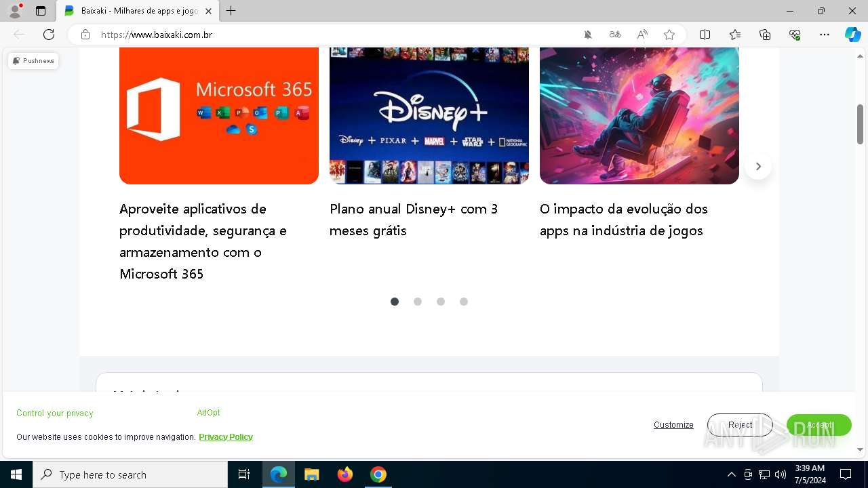The image size is (868, 488).
Task: Open the Microsoft 365 article image
Action: point(219,115)
